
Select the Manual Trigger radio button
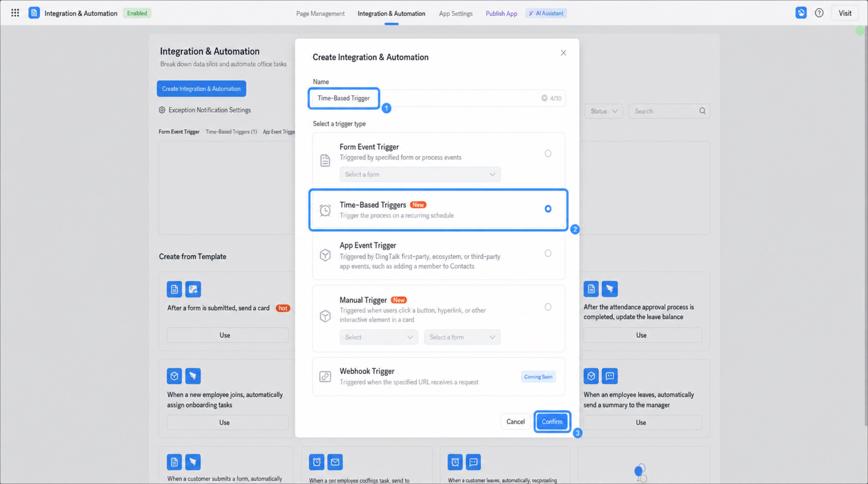548,307
